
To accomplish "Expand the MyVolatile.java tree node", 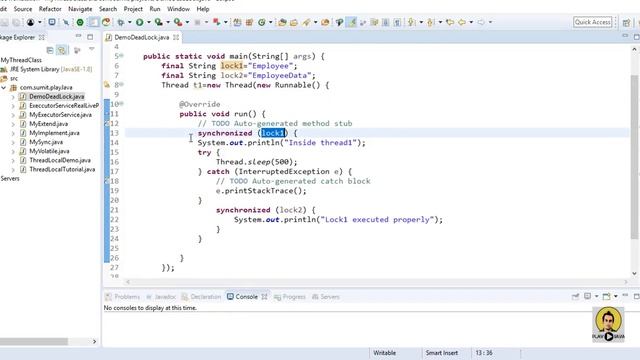I will point(13,151).
